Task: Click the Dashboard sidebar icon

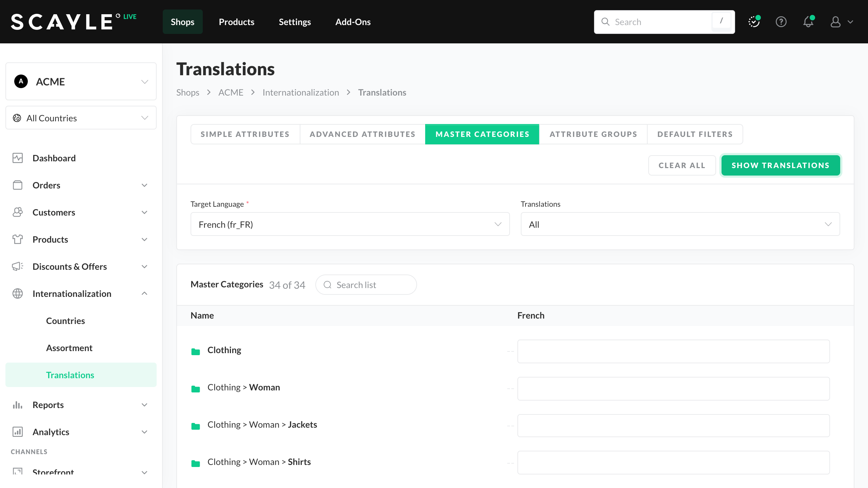Action: point(18,158)
